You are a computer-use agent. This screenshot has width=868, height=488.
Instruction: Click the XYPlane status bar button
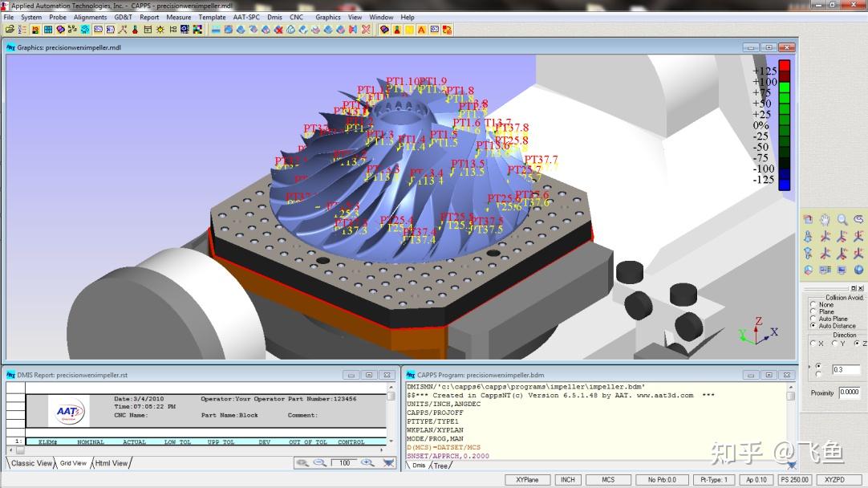pyautogui.click(x=528, y=480)
